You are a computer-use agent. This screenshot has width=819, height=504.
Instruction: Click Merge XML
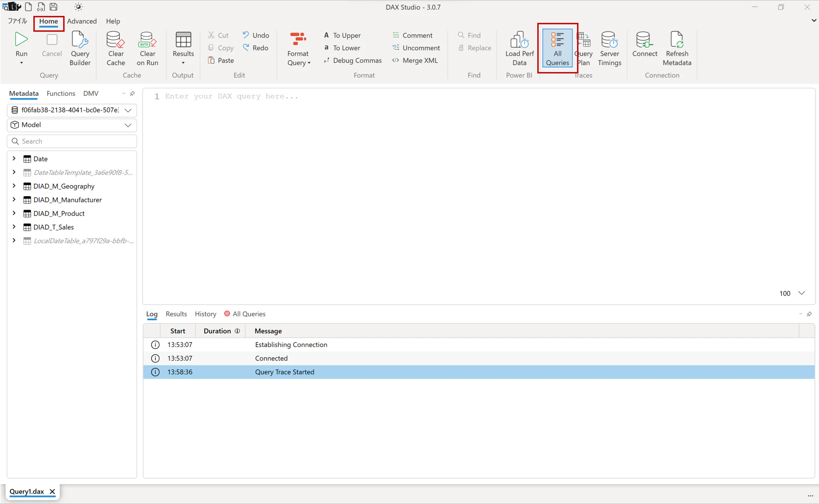click(415, 60)
